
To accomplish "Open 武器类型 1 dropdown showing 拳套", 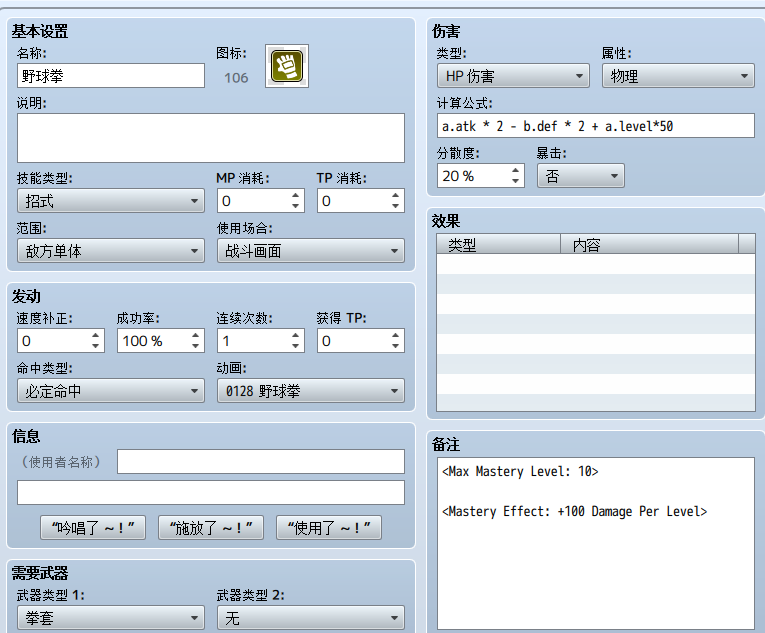I will pyautogui.click(x=111, y=618).
